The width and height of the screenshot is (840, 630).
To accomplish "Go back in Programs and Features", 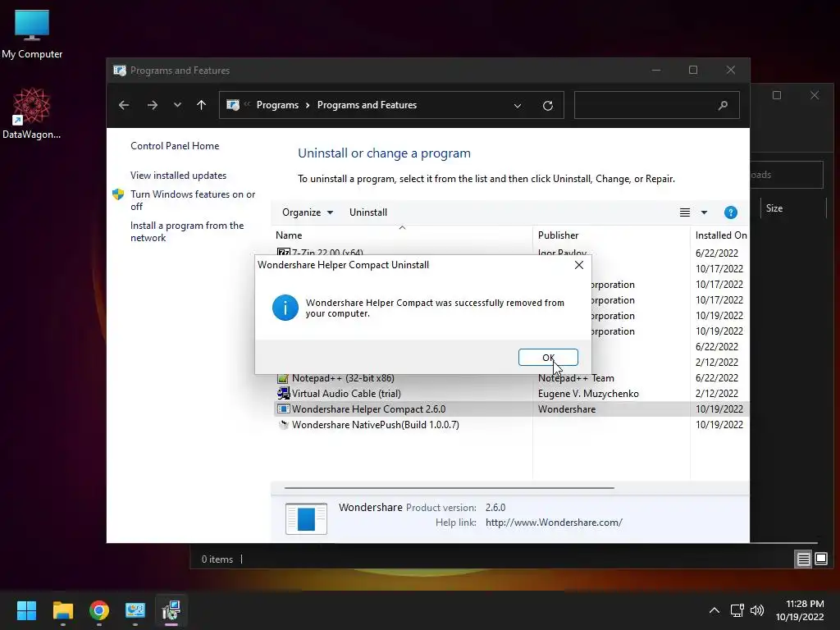I will point(124,105).
